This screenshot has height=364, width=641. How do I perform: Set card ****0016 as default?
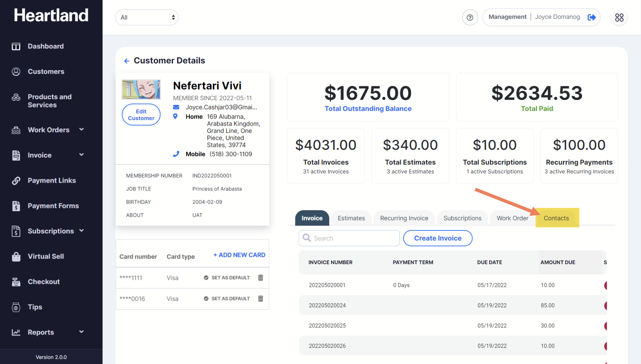pyautogui.click(x=227, y=299)
